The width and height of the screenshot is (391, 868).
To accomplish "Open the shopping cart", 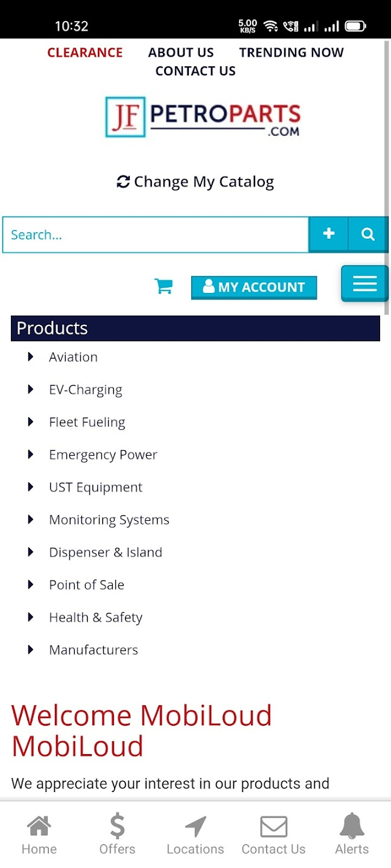I will coord(164,287).
